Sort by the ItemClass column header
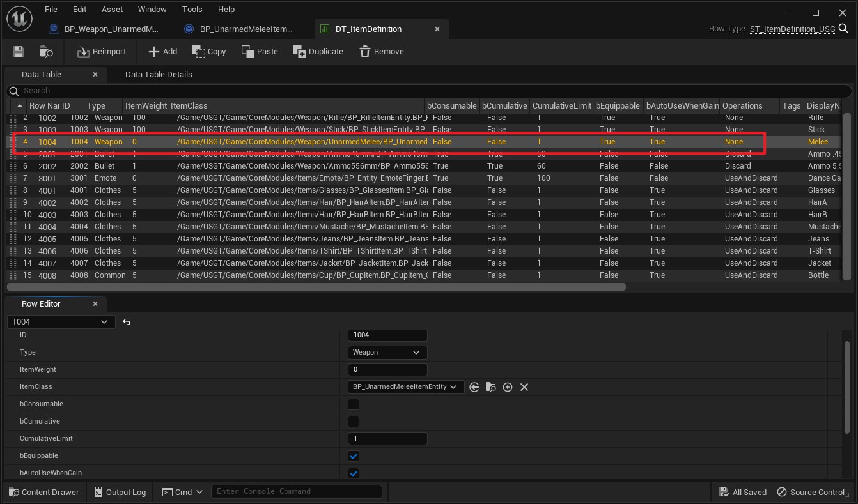The height and width of the screenshot is (504, 858). [296, 105]
